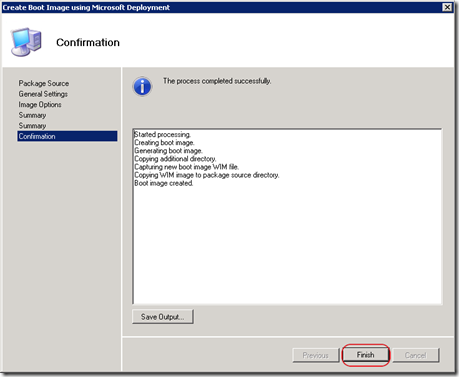Click the 'Boot image created.' log line
This screenshot has height=377, width=459.
point(164,183)
